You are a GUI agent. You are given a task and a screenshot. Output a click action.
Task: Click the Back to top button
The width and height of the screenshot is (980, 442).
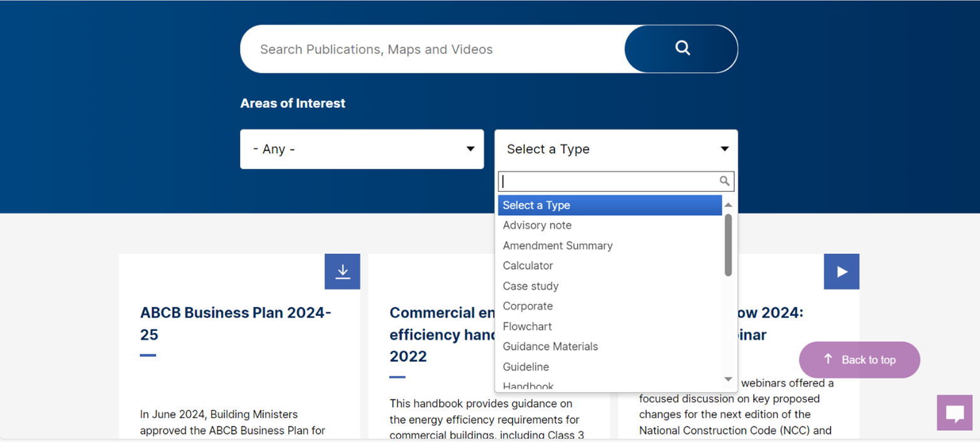click(859, 359)
